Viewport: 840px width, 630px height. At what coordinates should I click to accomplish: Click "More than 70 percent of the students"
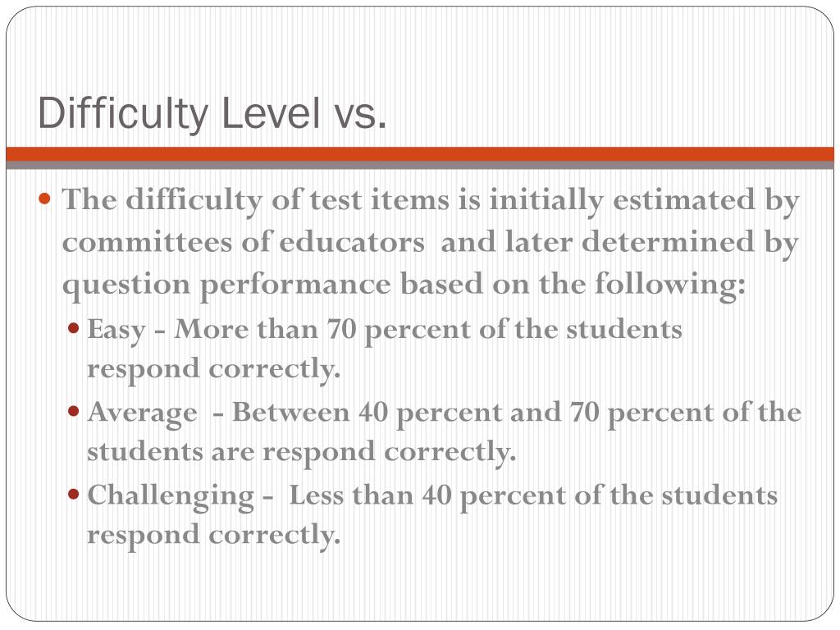pyautogui.click(x=428, y=330)
